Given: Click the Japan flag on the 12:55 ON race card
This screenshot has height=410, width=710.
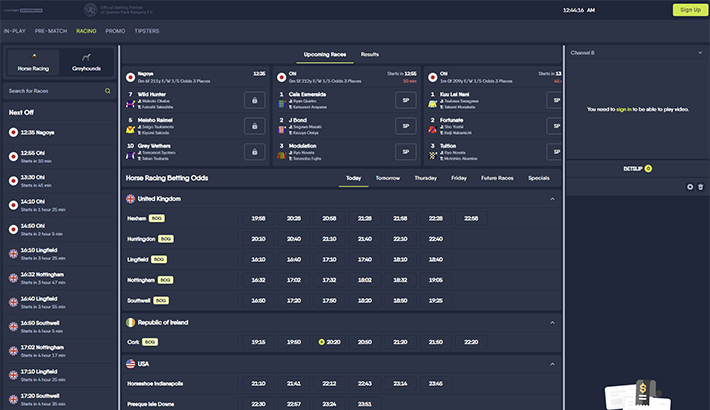Looking at the screenshot, I should [281, 77].
